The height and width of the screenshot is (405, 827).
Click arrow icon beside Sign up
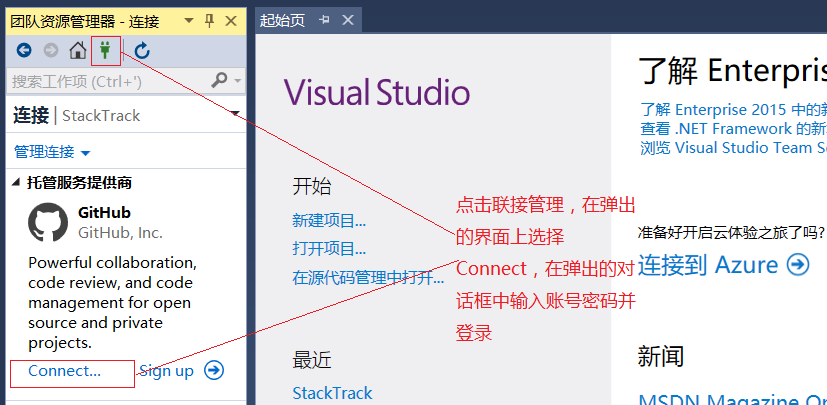pos(214,370)
